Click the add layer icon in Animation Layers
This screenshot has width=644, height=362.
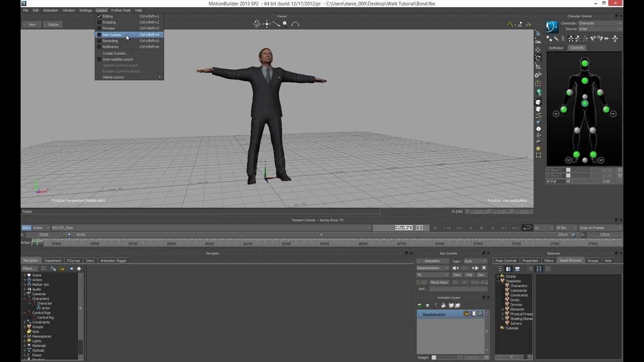coord(420,305)
